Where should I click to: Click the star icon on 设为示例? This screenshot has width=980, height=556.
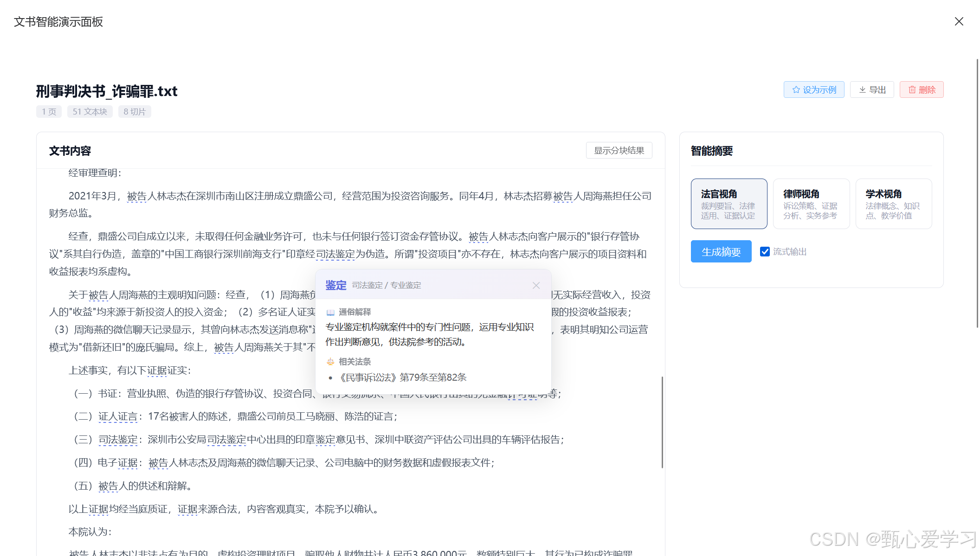tap(796, 90)
